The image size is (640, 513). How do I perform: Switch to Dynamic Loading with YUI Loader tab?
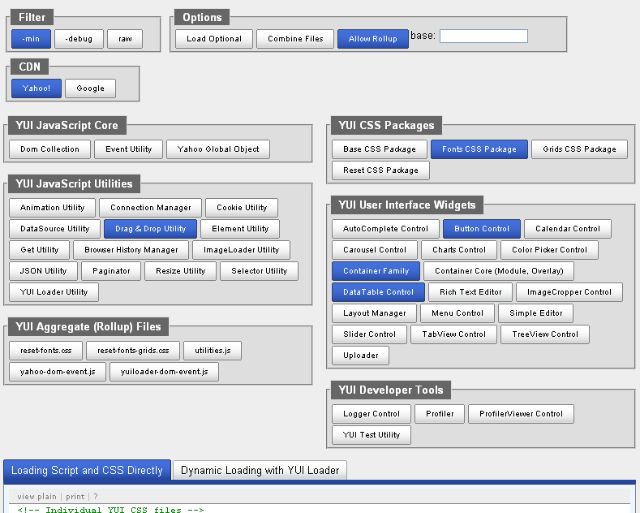260,471
